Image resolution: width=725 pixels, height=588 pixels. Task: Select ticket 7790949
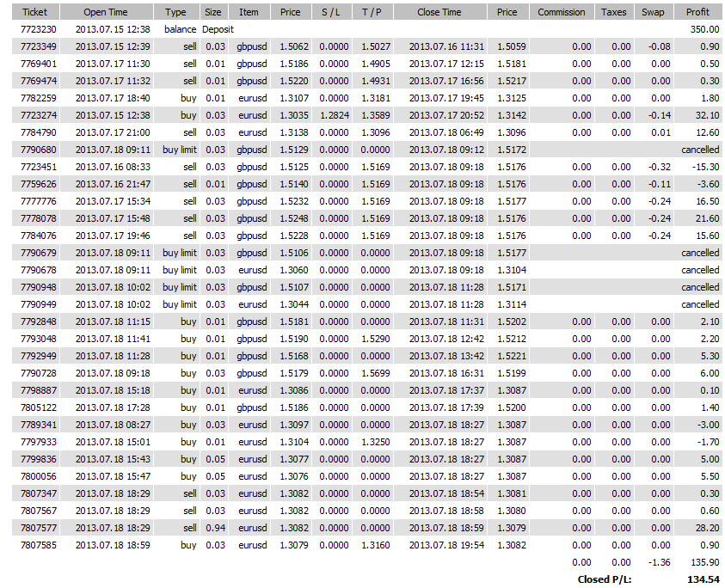[x=39, y=304]
